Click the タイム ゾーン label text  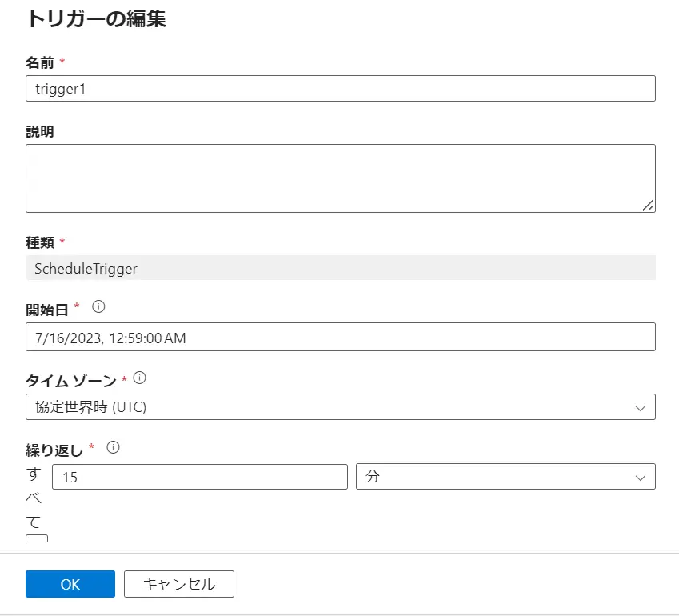coord(71,381)
